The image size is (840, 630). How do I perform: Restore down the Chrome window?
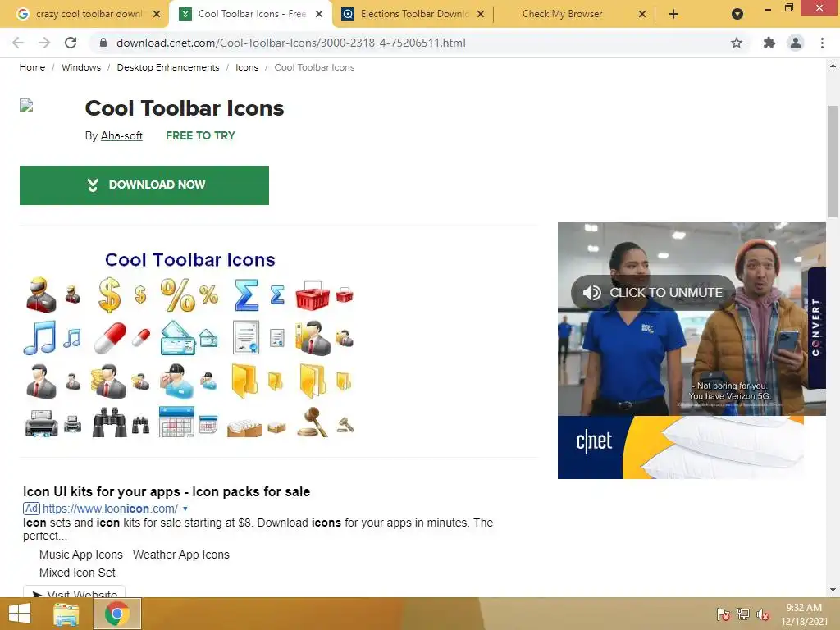pyautogui.click(x=788, y=7)
